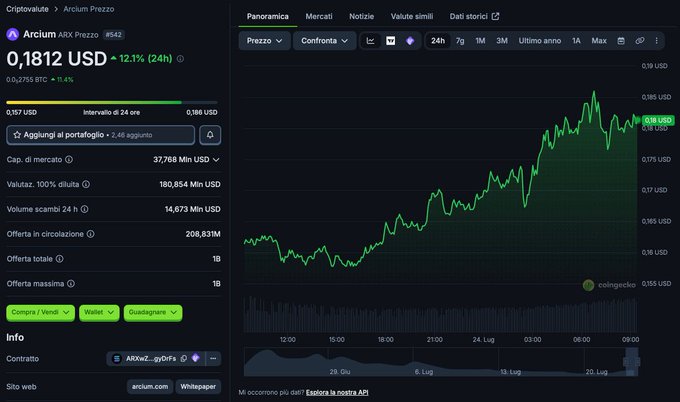Open info icon beside Valutaz. 100% diluita

point(86,184)
